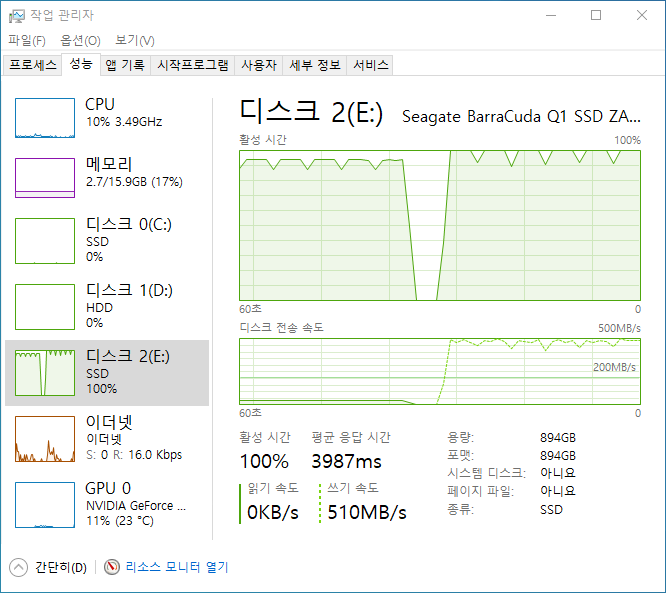Open the 보기(V) menu
666x593 pixels.
click(135, 40)
